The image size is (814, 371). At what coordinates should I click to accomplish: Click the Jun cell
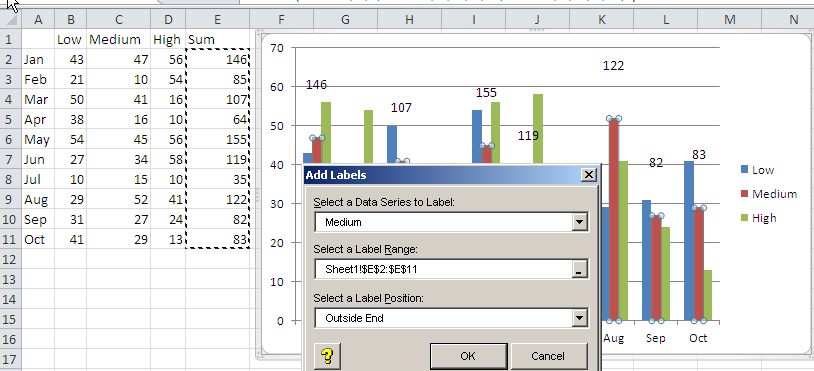38,159
